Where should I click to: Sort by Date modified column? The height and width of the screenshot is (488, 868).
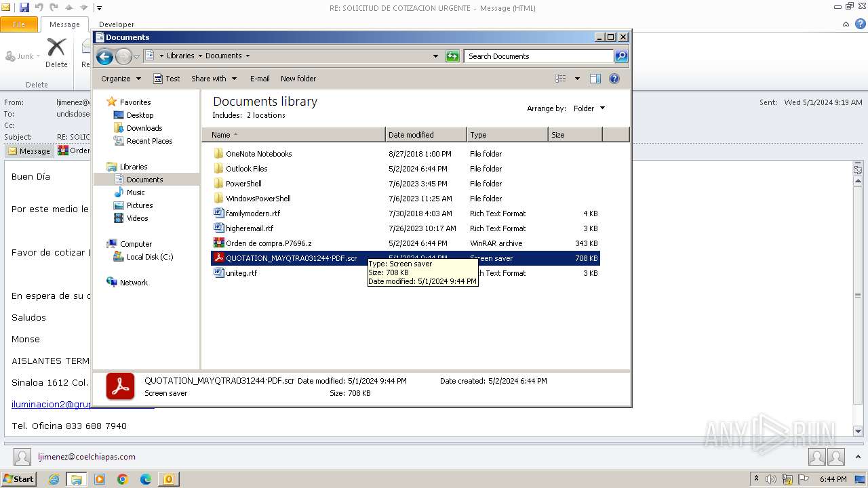426,135
